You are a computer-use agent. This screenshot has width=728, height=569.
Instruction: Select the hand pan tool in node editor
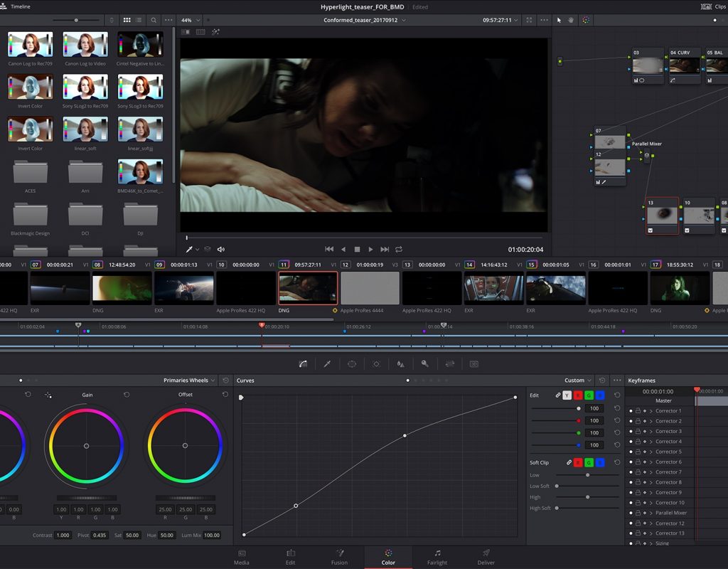point(571,21)
